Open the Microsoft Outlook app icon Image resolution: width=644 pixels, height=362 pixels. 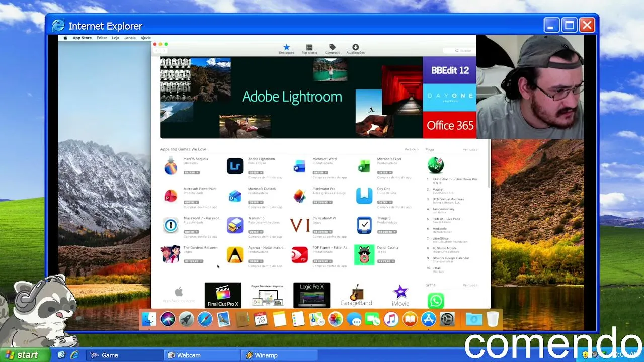235,196
